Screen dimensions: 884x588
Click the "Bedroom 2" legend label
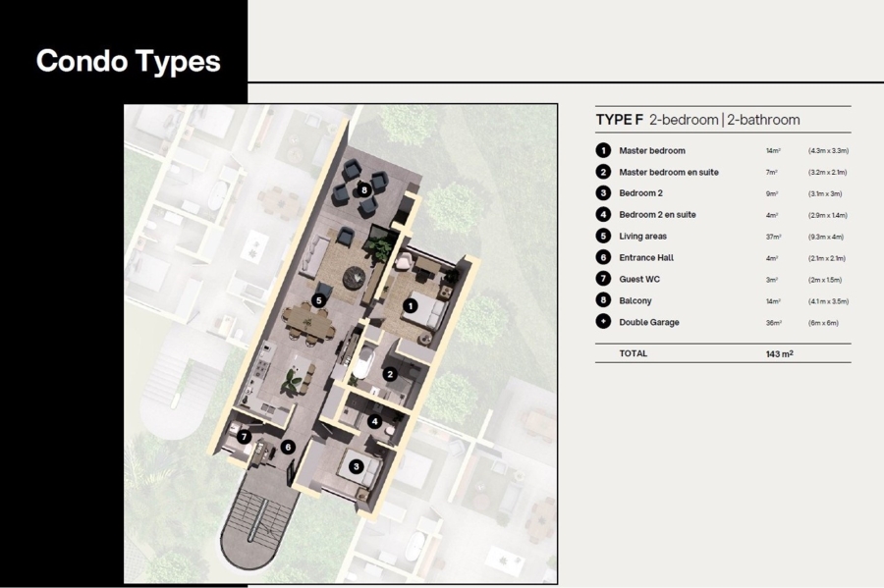coord(641,193)
